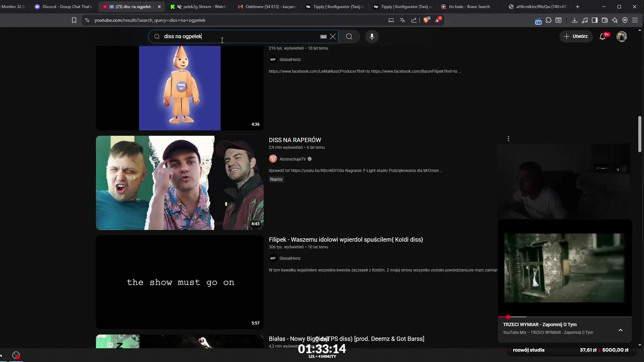Click the red circular icon in the taskbar
Viewport: 644px width, 362px height.
[16, 355]
